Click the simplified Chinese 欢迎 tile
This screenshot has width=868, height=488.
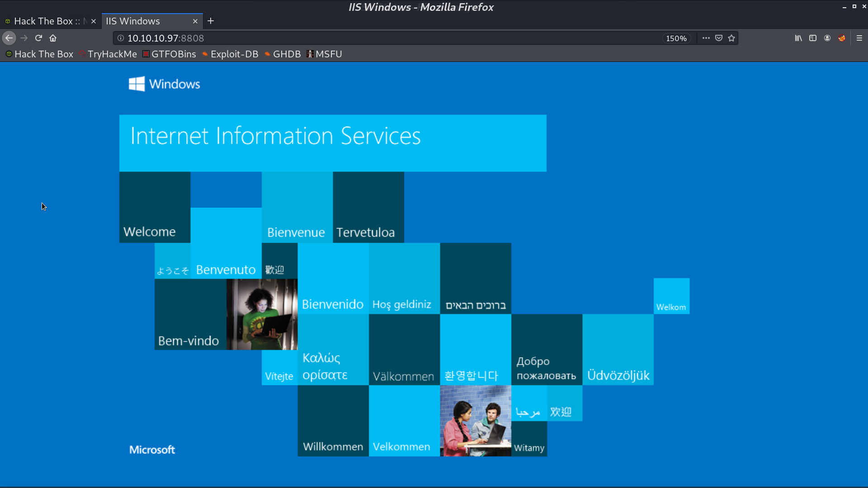tap(565, 403)
